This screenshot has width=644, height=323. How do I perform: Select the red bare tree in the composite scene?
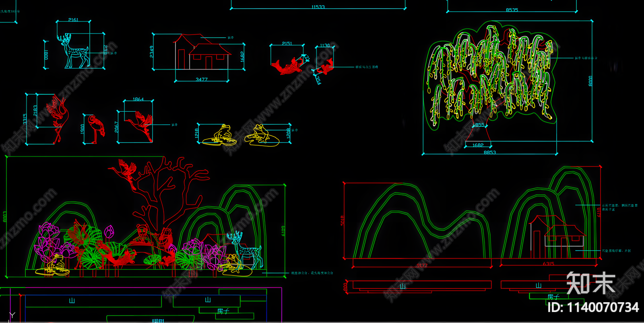tap(167, 193)
